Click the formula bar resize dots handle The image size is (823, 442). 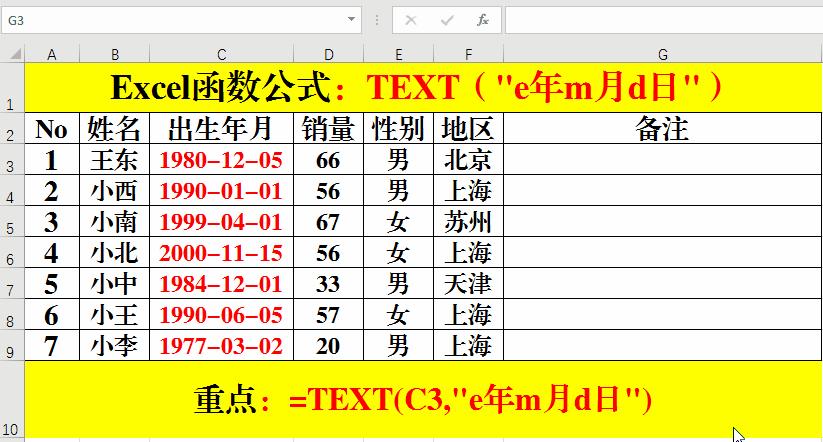pyautogui.click(x=377, y=20)
